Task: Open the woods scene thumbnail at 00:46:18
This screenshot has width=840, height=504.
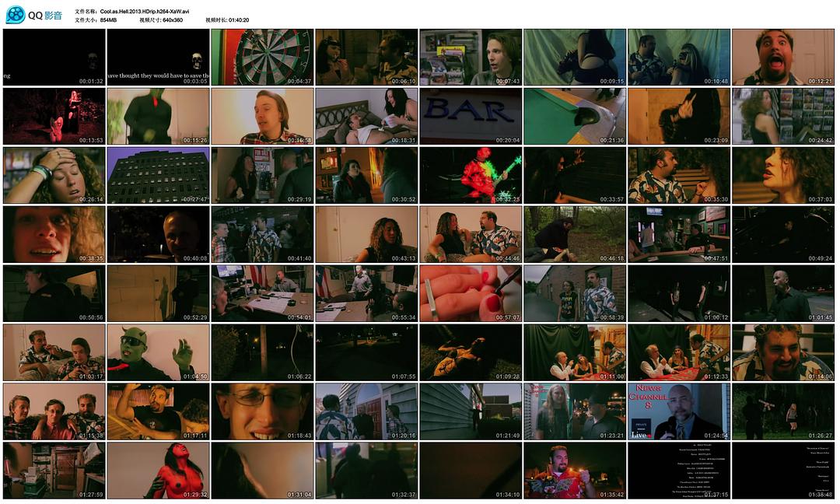Action: (x=575, y=234)
